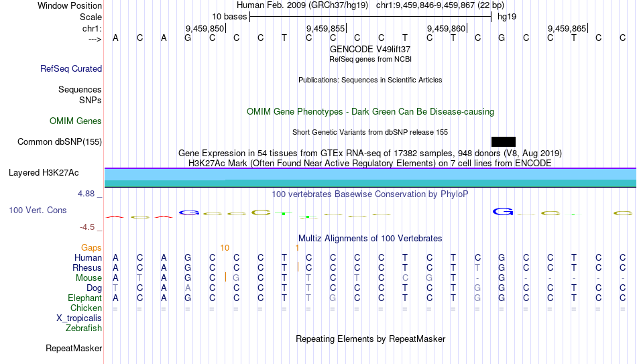Click the H3K27Ac Mark ENCODE track title

[x=370, y=164]
